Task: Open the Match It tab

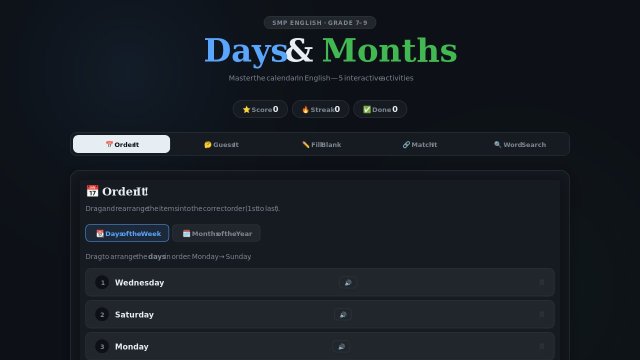Action: coord(420,144)
